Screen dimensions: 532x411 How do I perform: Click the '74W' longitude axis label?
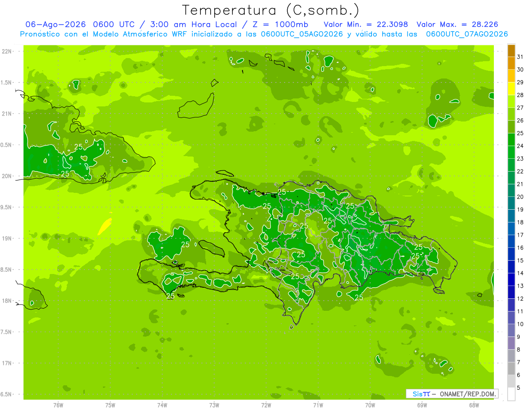point(162,405)
